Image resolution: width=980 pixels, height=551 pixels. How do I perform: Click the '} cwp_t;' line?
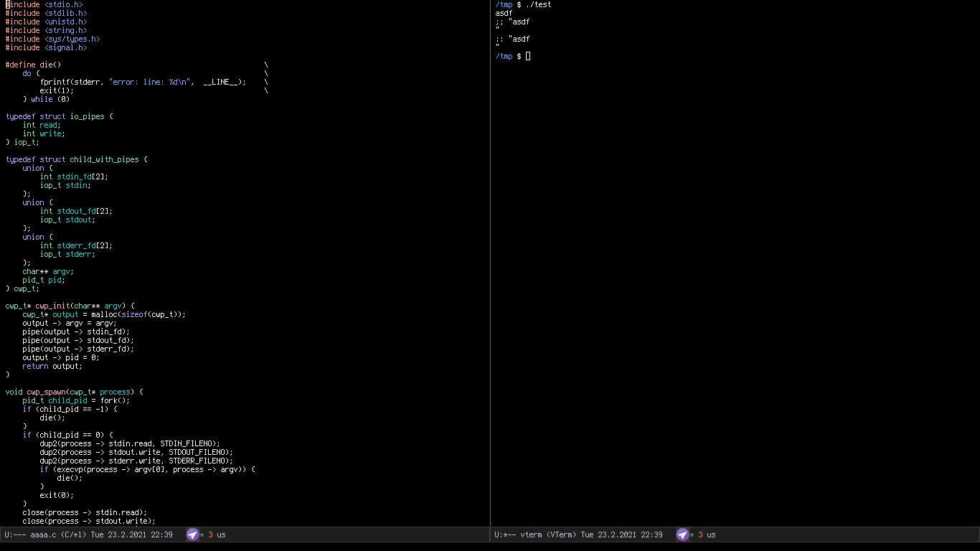tap(22, 288)
